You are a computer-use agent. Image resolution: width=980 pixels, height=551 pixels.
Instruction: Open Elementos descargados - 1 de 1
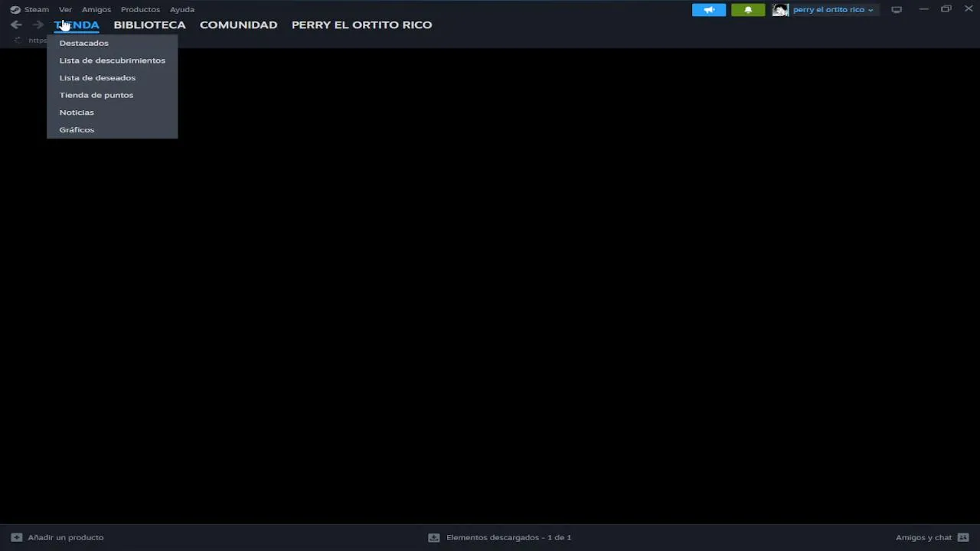pyautogui.click(x=509, y=537)
